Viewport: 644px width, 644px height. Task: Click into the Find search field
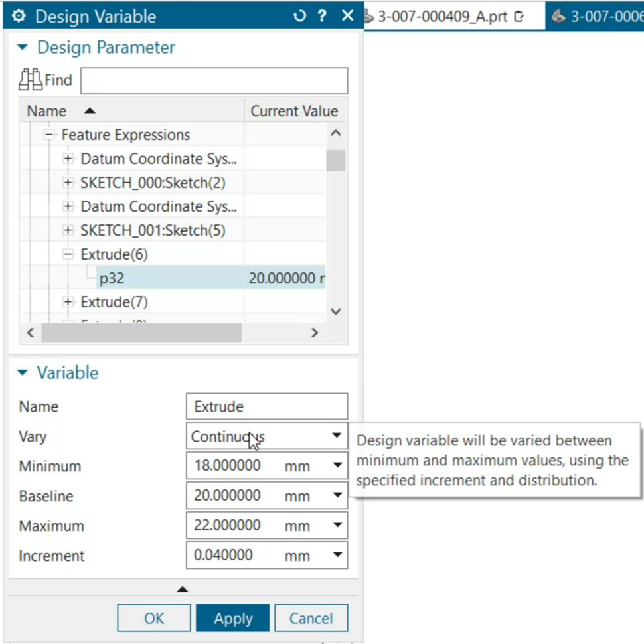pyautogui.click(x=214, y=81)
